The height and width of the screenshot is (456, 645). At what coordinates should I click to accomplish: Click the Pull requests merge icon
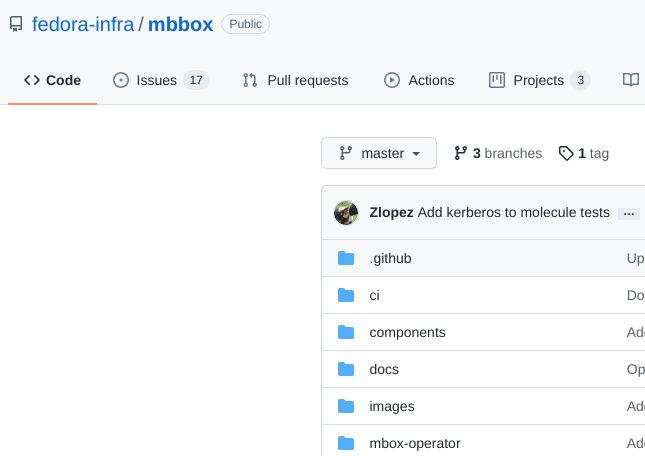tap(250, 80)
